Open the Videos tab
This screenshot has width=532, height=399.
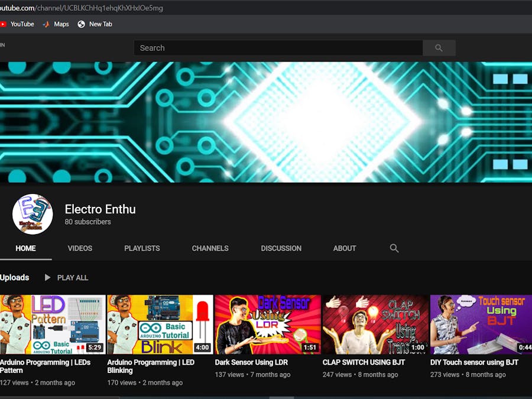80,248
